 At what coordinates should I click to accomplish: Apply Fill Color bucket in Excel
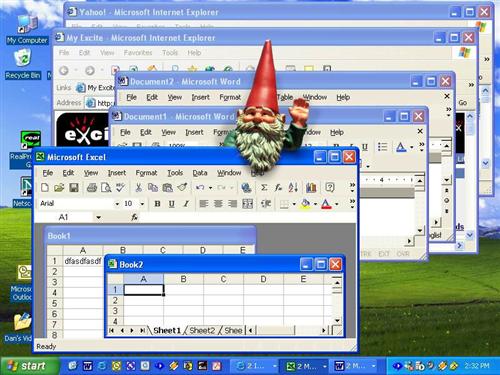point(305,204)
